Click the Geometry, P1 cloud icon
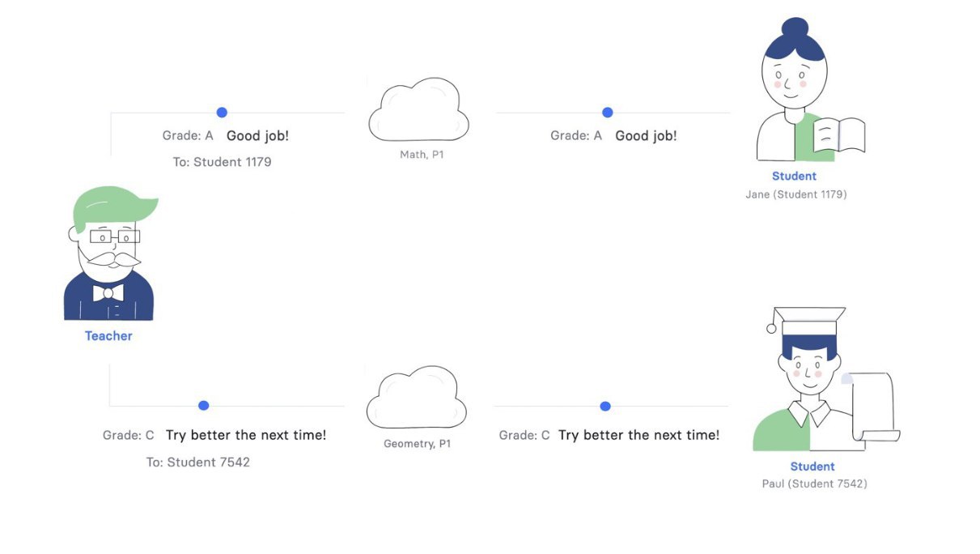 click(417, 398)
